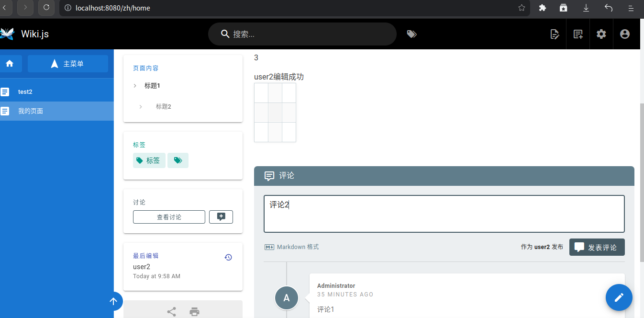
Task: Click the 查看讨论 button
Action: pos(169,216)
